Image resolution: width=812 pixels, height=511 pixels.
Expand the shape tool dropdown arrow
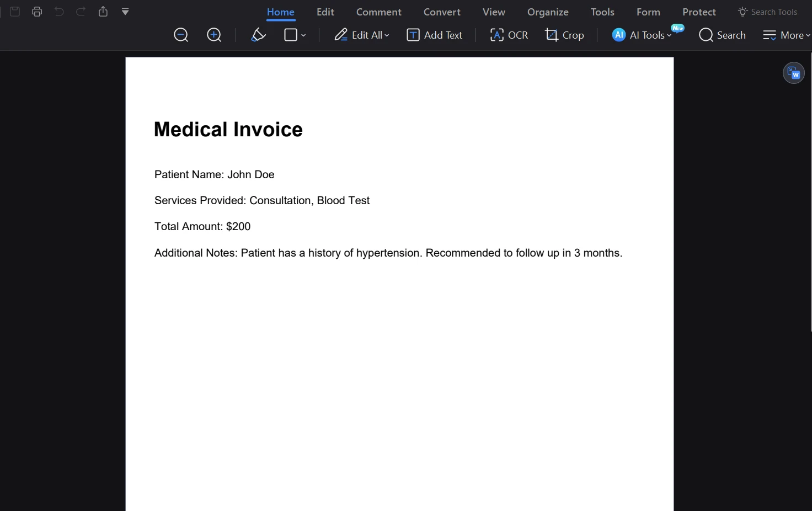tap(303, 35)
